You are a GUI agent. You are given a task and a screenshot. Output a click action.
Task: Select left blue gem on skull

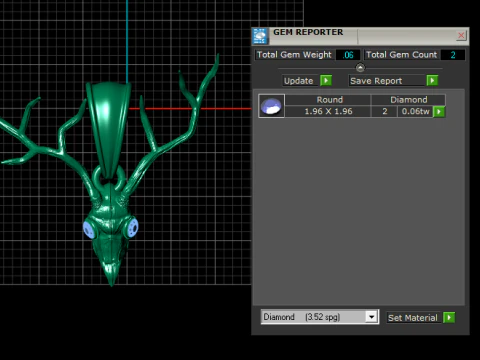tap(89, 229)
